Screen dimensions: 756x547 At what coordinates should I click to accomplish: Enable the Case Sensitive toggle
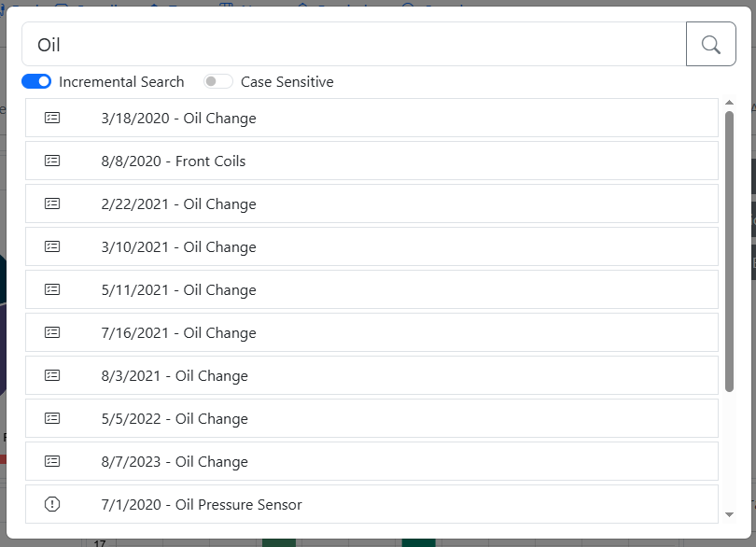pyautogui.click(x=218, y=82)
